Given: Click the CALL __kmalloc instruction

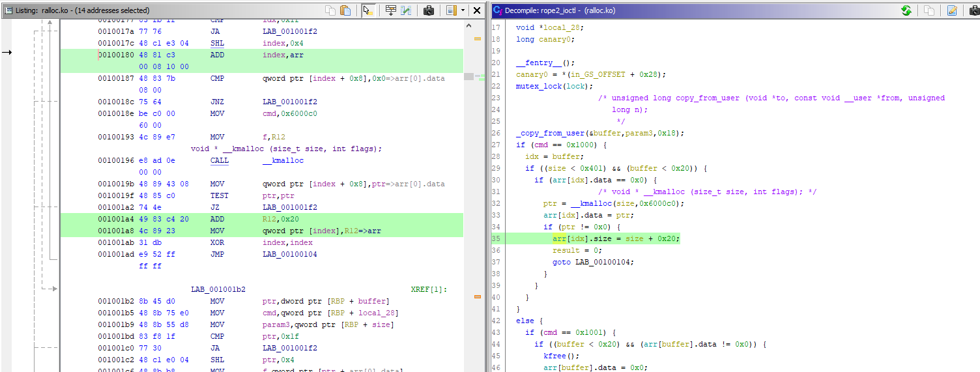Looking at the screenshot, I should [257, 160].
